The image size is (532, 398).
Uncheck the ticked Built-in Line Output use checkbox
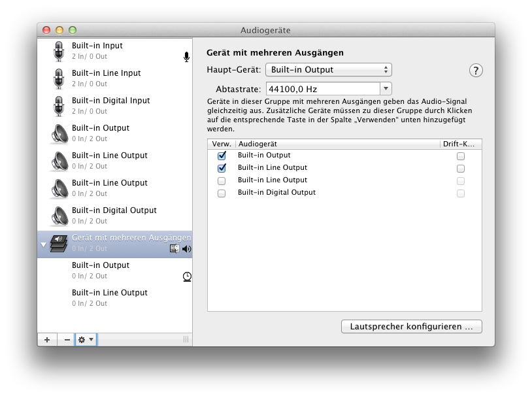(x=222, y=168)
